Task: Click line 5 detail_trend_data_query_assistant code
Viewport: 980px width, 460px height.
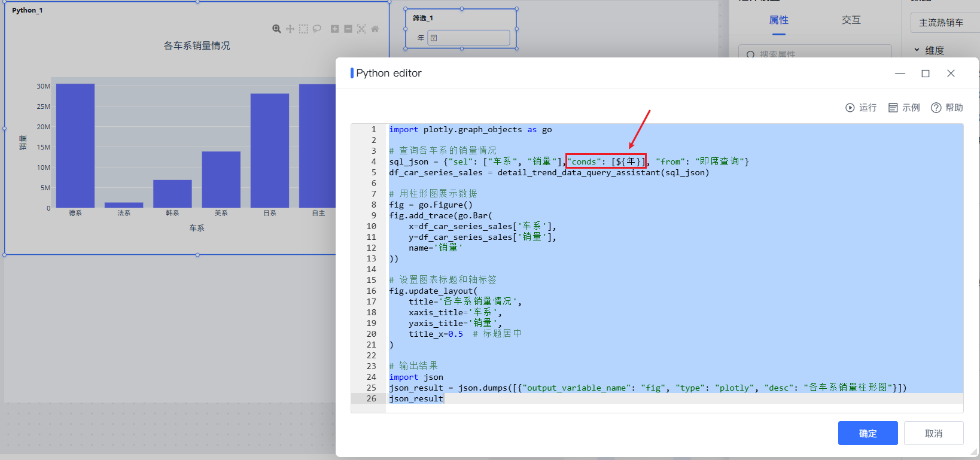Action: tap(549, 172)
